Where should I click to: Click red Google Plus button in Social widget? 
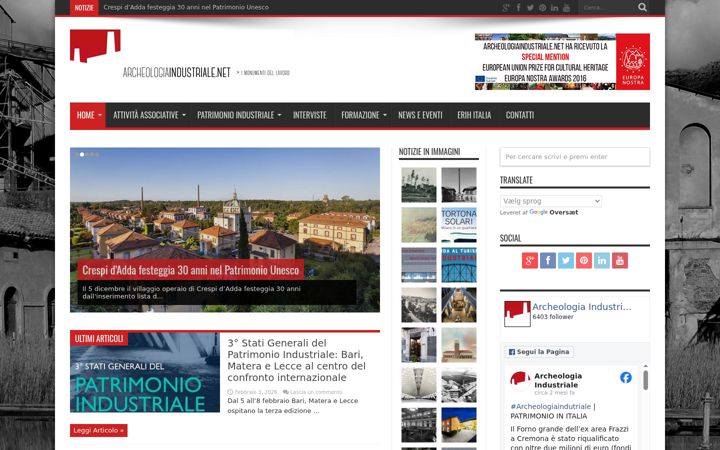click(530, 261)
